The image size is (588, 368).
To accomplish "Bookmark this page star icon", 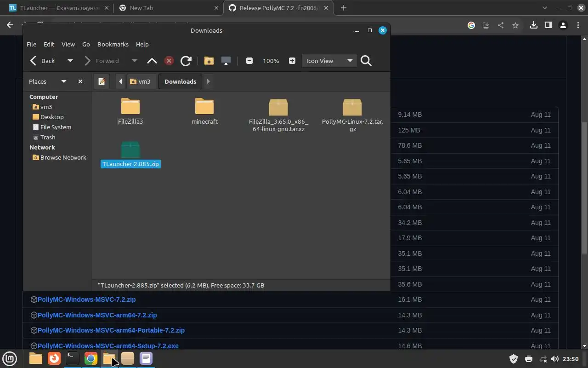I will pos(515,25).
